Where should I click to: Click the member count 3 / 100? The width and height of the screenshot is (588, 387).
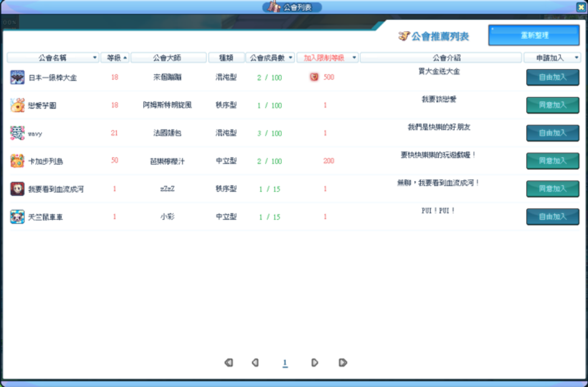pyautogui.click(x=270, y=133)
